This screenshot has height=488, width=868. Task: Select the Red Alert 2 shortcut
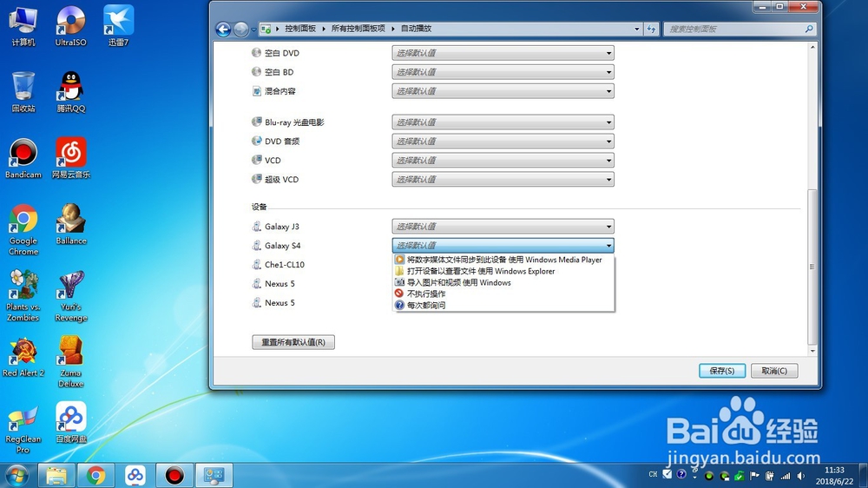pyautogui.click(x=23, y=357)
